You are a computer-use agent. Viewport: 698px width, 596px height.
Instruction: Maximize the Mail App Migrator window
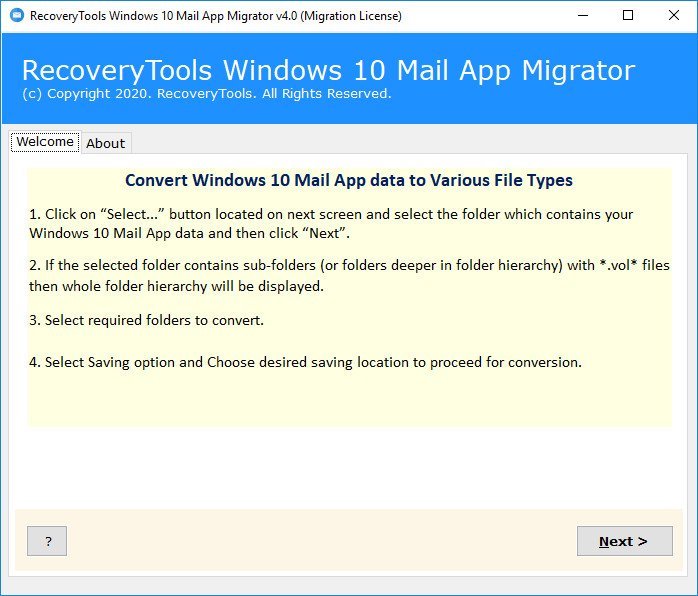point(628,16)
